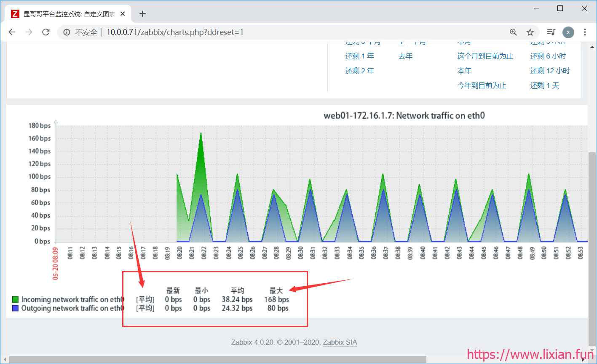Viewport: 597px width, 364px height.
Task: Click the '180 bps' y-axis label
Action: click(x=40, y=125)
